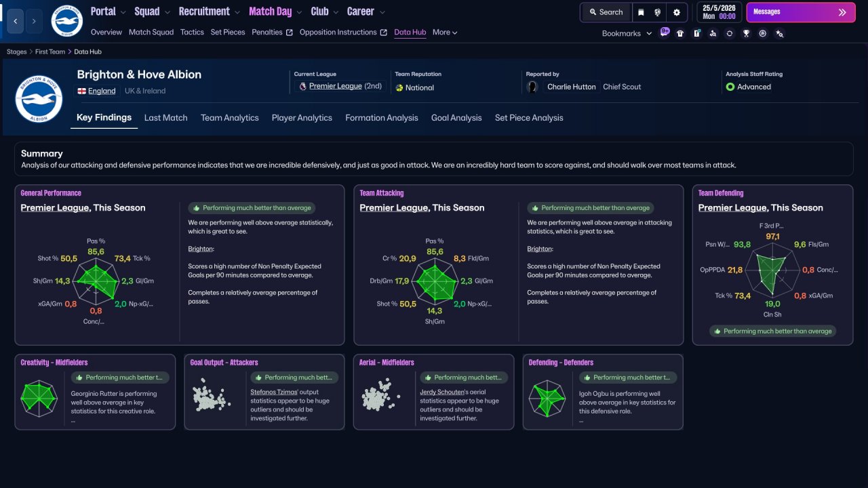Click the large Brighton & Hove Albion crest
The image size is (868, 488).
pos(39,98)
